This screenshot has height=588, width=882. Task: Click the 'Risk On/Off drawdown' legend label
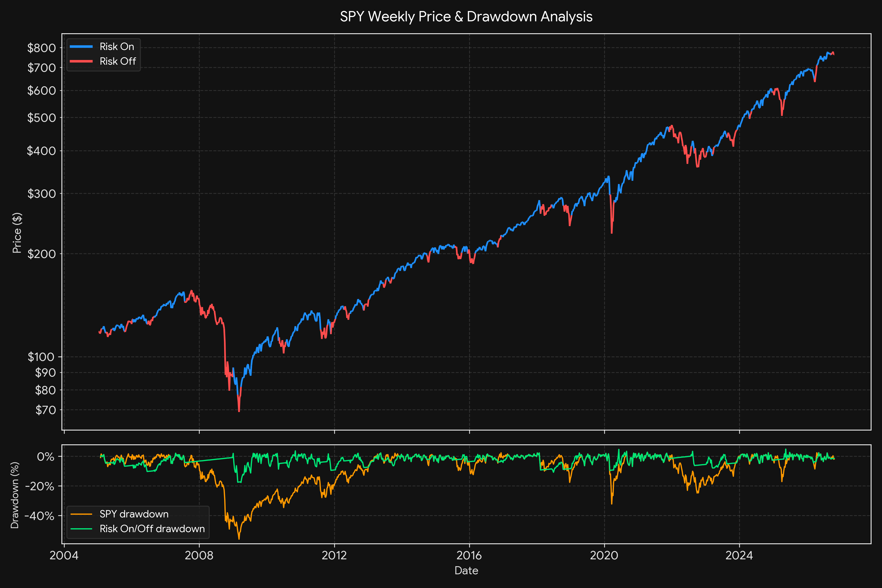point(152,529)
